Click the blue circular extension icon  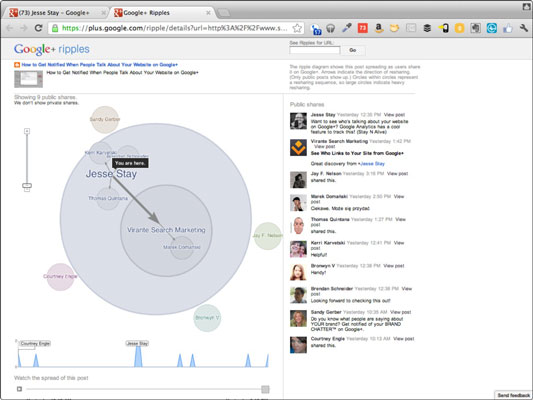(x=492, y=28)
